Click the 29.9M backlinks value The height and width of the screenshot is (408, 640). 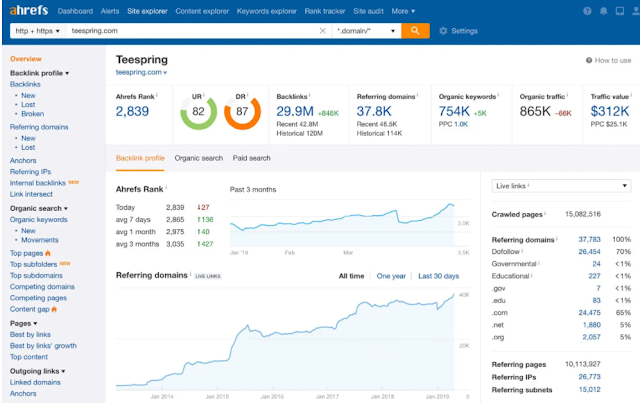point(295,111)
